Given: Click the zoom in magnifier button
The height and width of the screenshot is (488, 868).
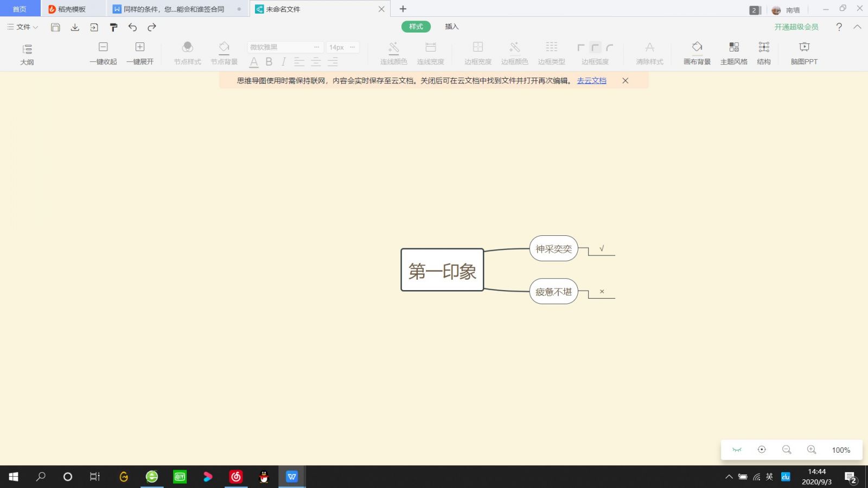Looking at the screenshot, I should 812,450.
